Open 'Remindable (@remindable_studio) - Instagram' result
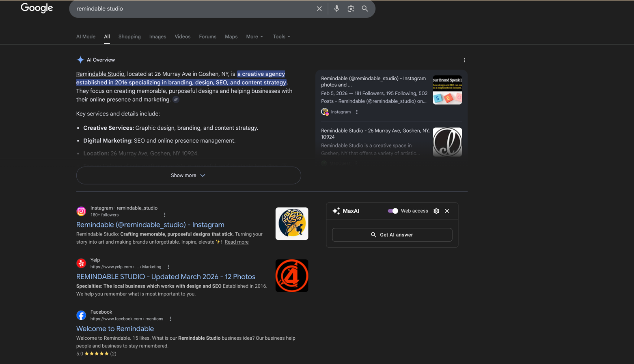 click(x=150, y=225)
